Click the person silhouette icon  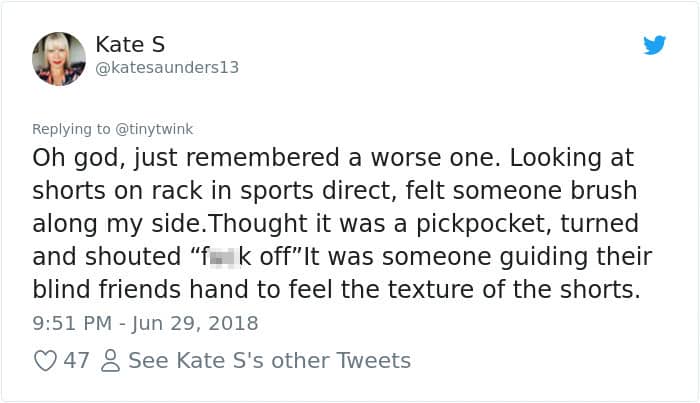tap(111, 360)
